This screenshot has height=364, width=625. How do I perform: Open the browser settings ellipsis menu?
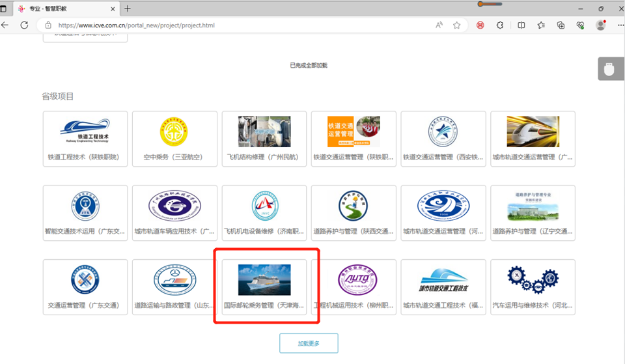point(620,25)
